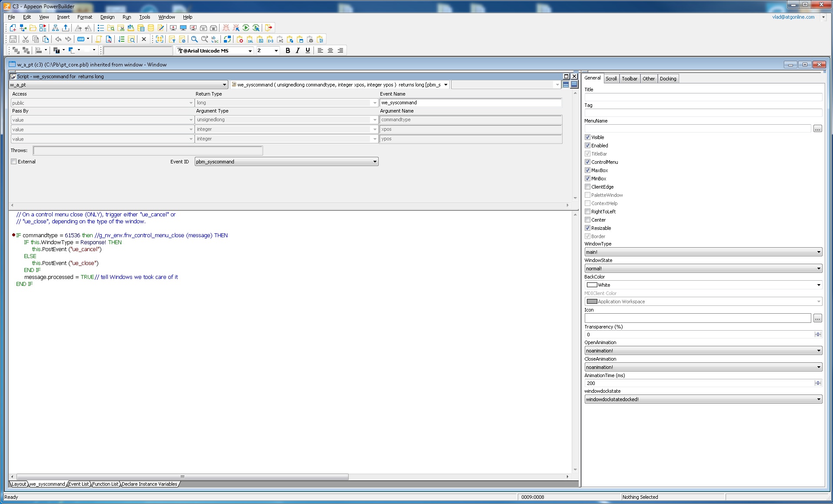Enable the Center checkbox
833x504 pixels.
pyautogui.click(x=587, y=220)
